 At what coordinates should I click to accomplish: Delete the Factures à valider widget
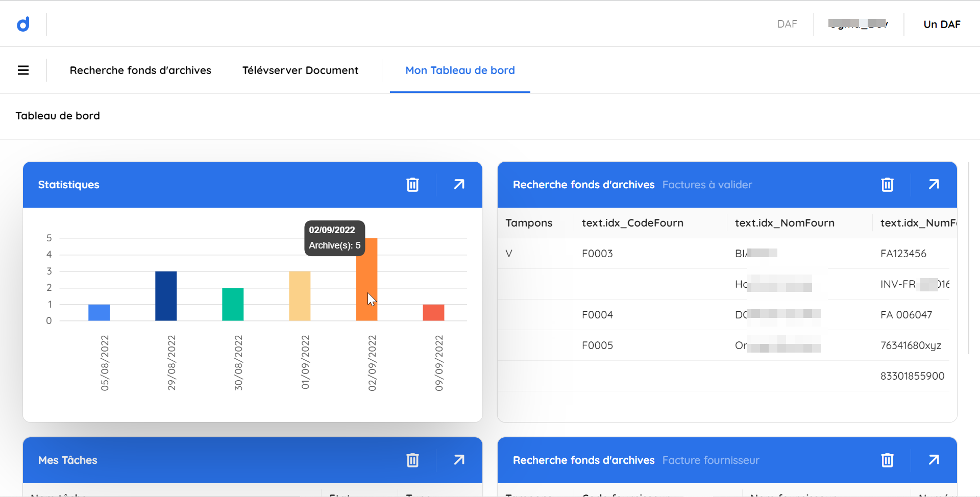[887, 185]
